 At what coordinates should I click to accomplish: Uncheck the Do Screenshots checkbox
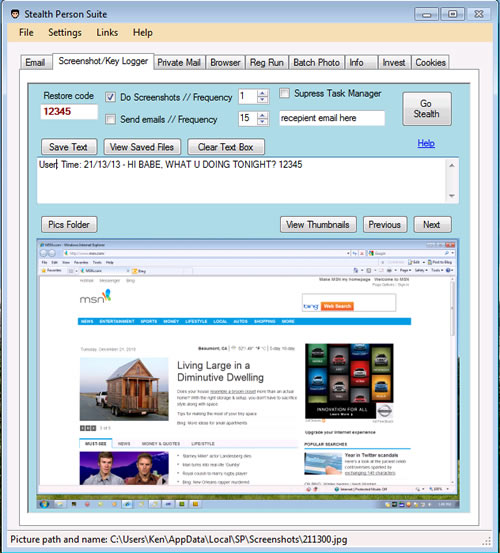coord(110,97)
